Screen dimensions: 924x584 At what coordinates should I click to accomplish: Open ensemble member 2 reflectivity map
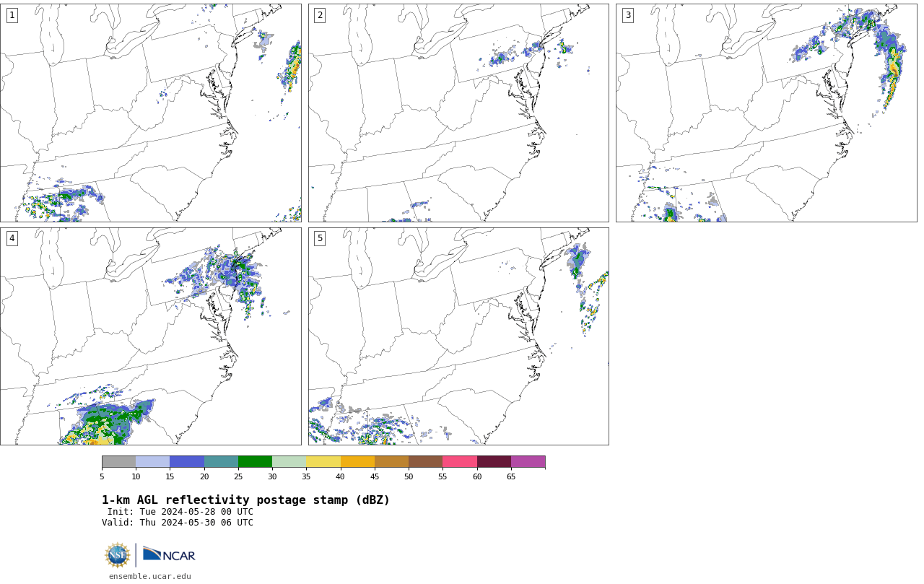coord(458,113)
